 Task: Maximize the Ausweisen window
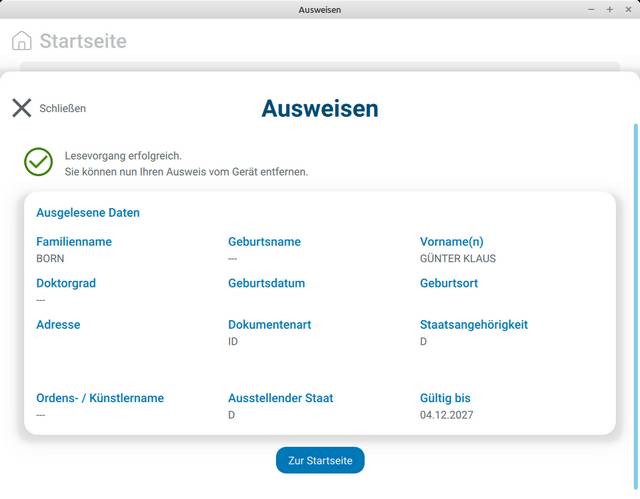(609, 9)
